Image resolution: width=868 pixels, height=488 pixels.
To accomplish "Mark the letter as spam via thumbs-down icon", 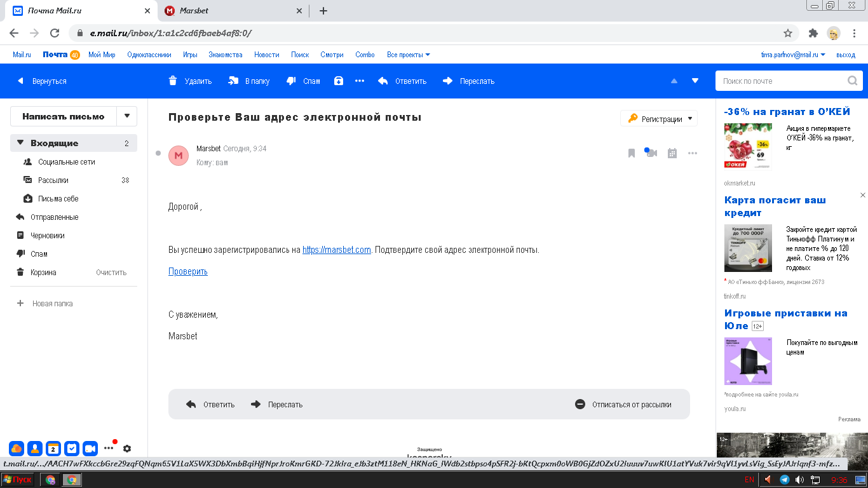I will [x=292, y=81].
